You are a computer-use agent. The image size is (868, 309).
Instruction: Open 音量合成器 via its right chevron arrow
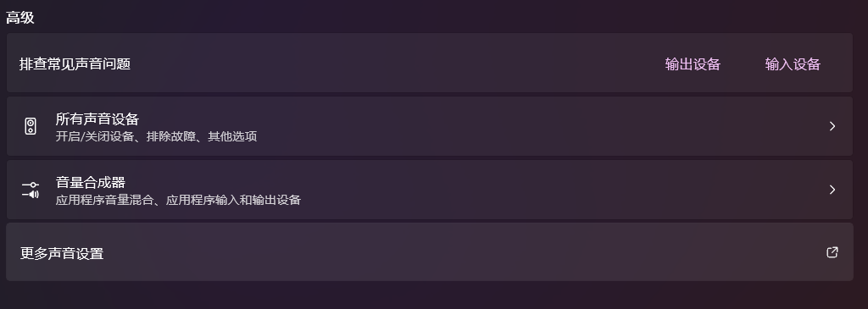(832, 190)
